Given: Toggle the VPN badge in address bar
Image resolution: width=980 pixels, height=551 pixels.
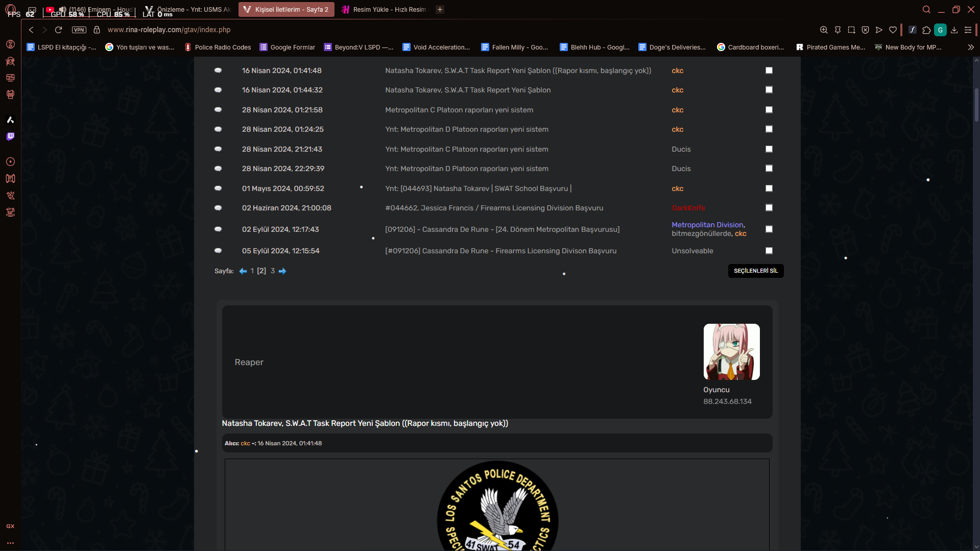Looking at the screenshot, I should click(x=79, y=30).
